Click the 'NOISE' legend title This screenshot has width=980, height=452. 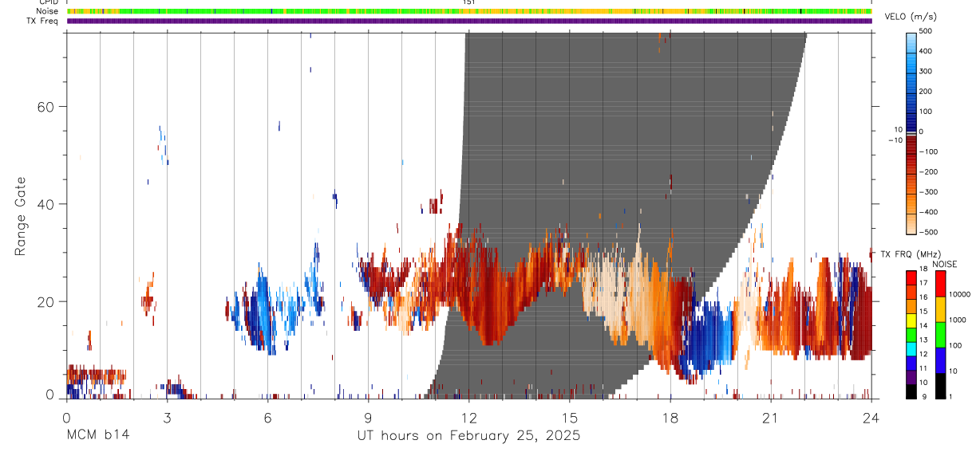click(x=944, y=264)
